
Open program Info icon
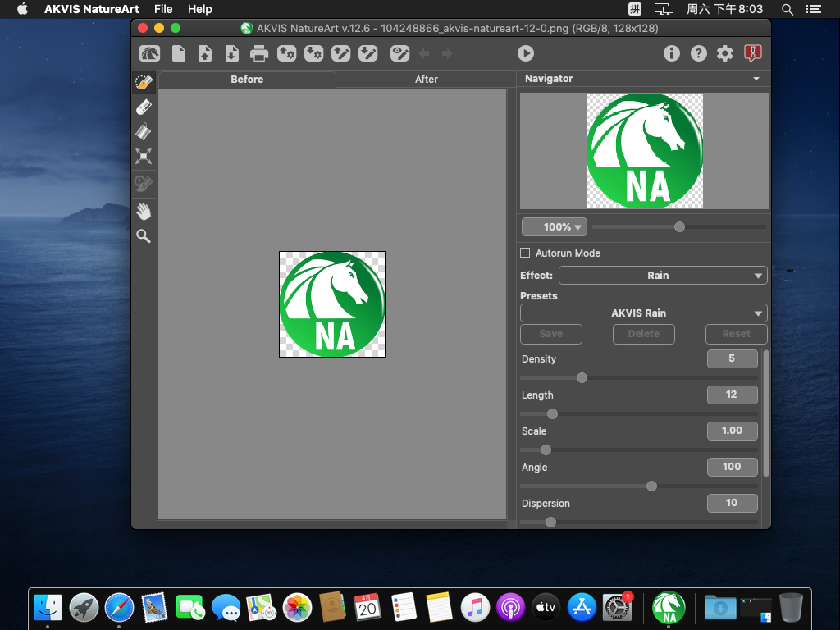[x=671, y=53]
